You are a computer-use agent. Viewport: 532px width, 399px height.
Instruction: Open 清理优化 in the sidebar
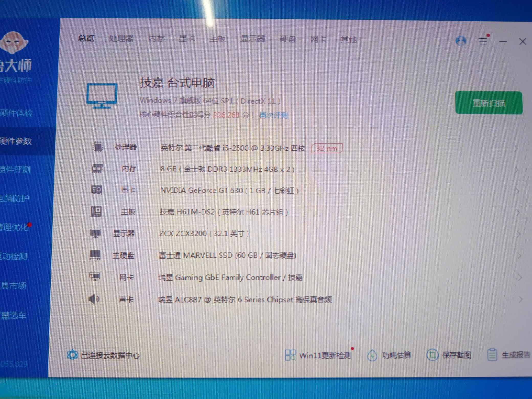(14, 227)
